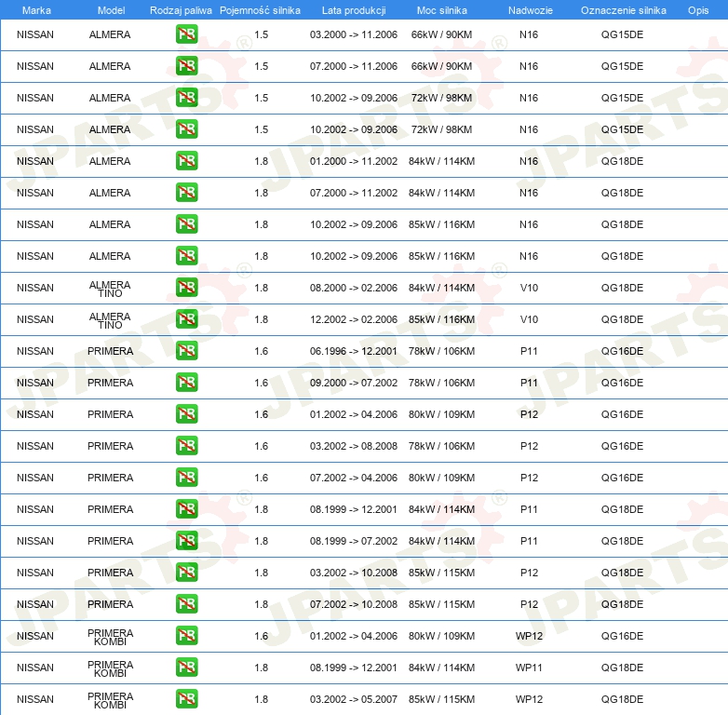Select the date cell '03.2002 -> 05.2007'
Image resolution: width=728 pixels, height=715 pixels.
pyautogui.click(x=354, y=699)
